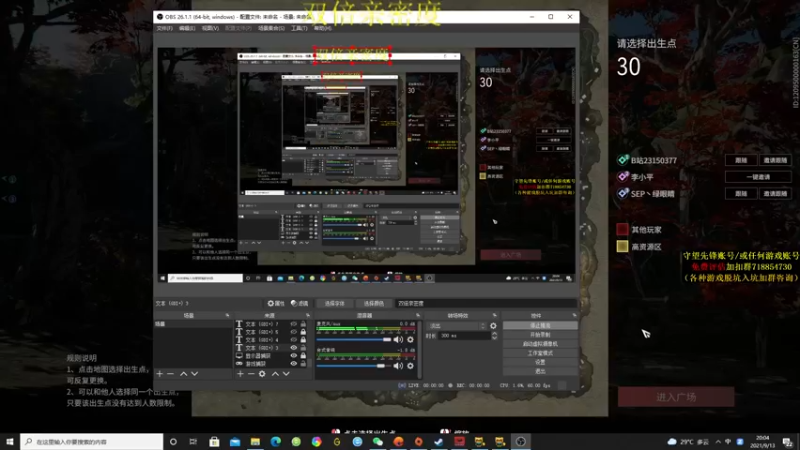Open the 编辑(E) menu in OBS
Image resolution: width=800 pixels, height=450 pixels.
pyautogui.click(x=187, y=29)
